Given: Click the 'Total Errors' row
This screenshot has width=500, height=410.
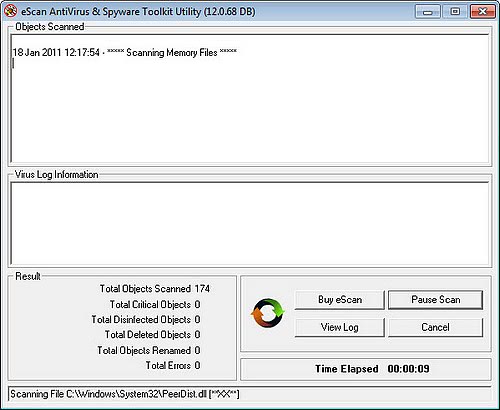Looking at the screenshot, I should tap(173, 365).
